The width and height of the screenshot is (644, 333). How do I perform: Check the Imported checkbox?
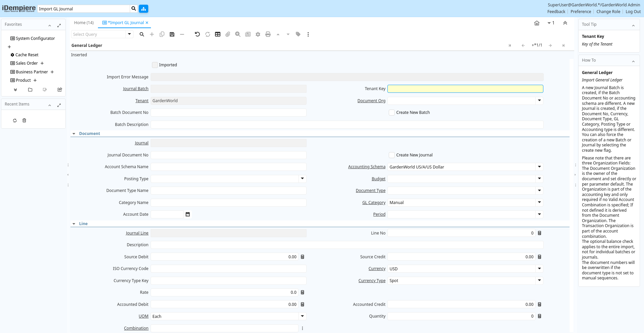tap(155, 65)
